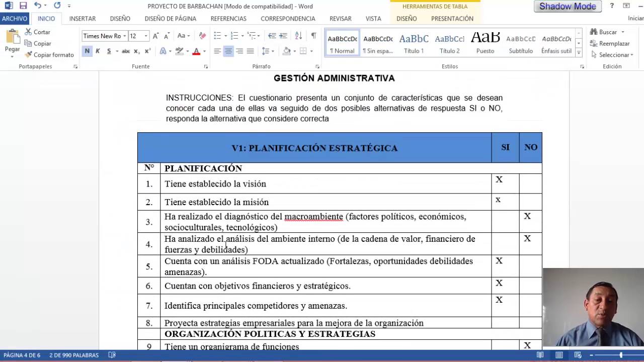
Task: Click the Save icon in quick access toolbar
Action: point(23,6)
